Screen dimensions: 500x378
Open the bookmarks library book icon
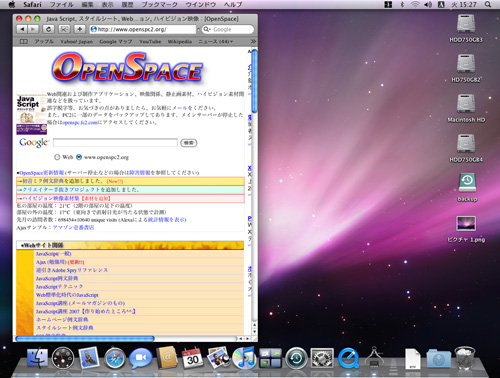(x=24, y=42)
